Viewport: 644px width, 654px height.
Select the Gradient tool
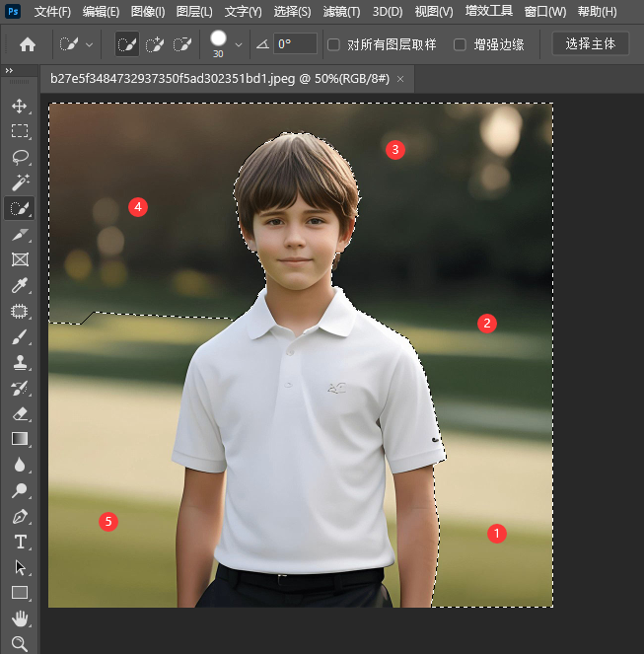tap(20, 439)
